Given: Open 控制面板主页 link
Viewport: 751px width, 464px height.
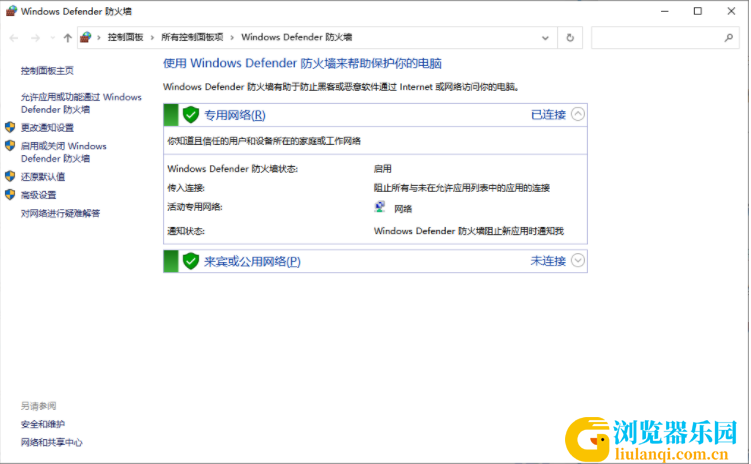Looking at the screenshot, I should [x=47, y=71].
